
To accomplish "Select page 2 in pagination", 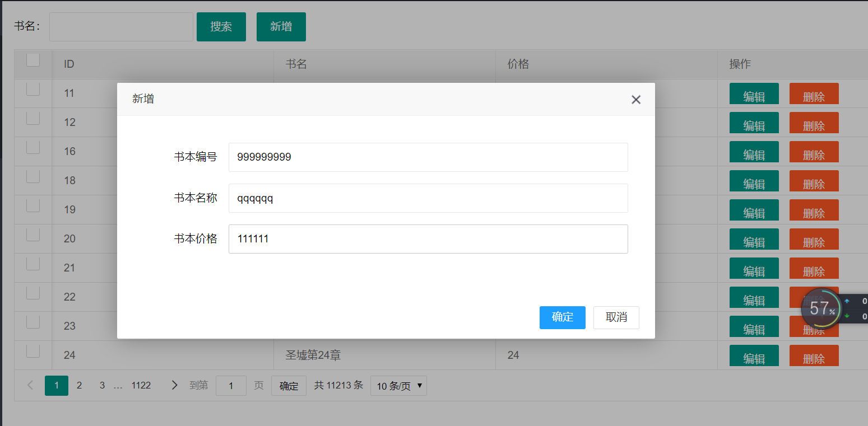I will (x=80, y=386).
